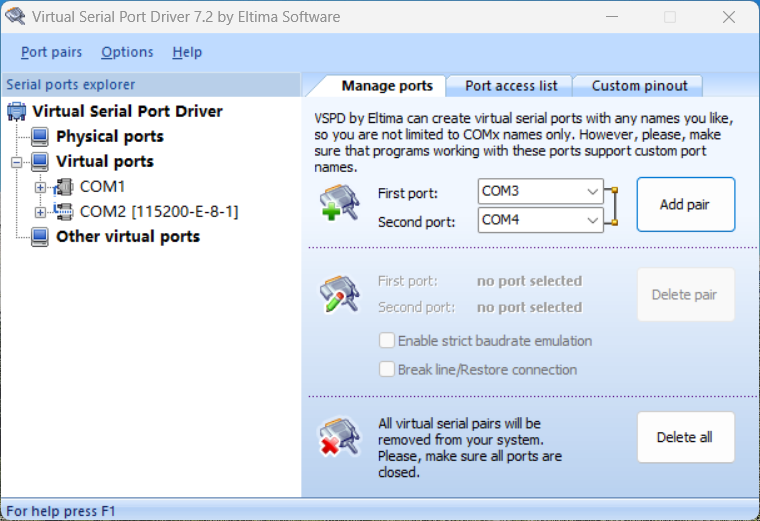Collapse the Virtual ports tree node
Viewport: 760px width, 521px height.
pyautogui.click(x=16, y=162)
